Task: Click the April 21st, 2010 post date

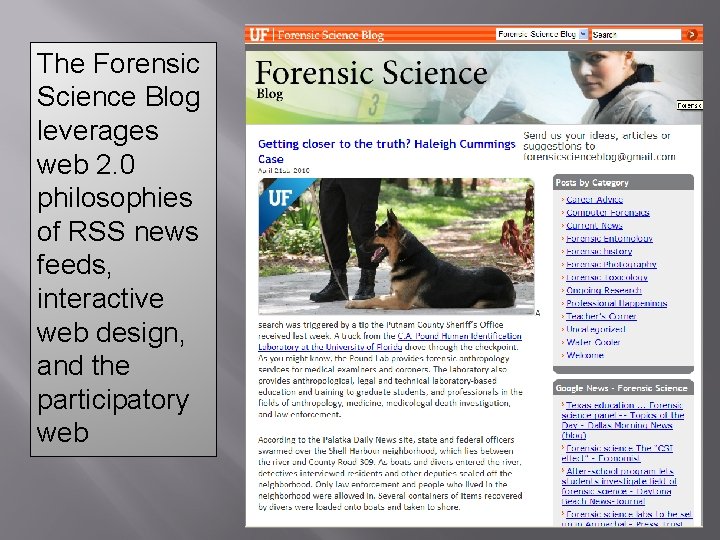Action: pyautogui.click(x=284, y=170)
